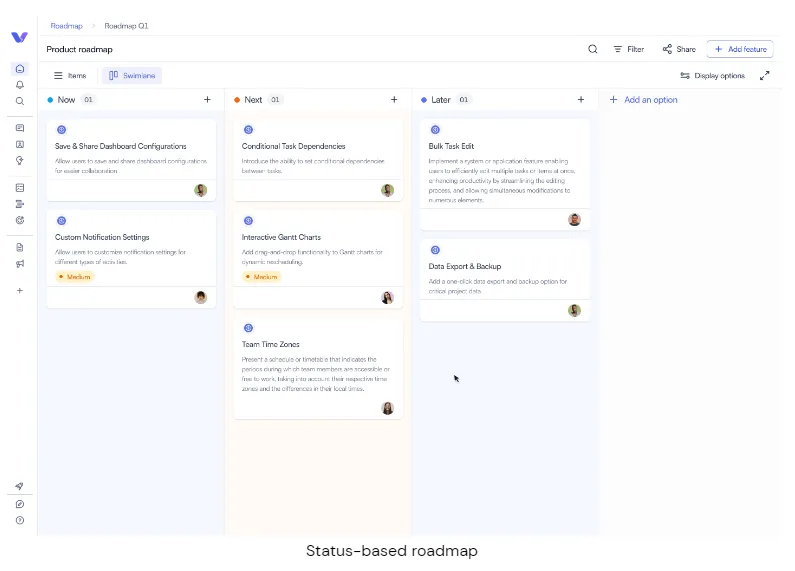The image size is (795, 571).
Task: Open the Filter button
Action: [629, 49]
